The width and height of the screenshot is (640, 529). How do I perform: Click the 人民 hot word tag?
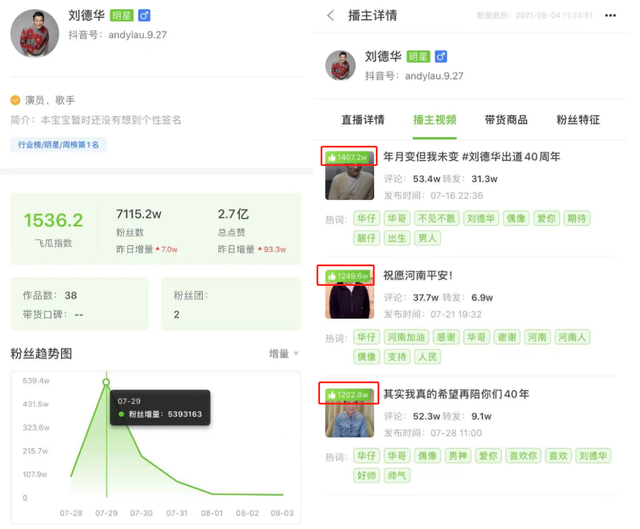(427, 357)
